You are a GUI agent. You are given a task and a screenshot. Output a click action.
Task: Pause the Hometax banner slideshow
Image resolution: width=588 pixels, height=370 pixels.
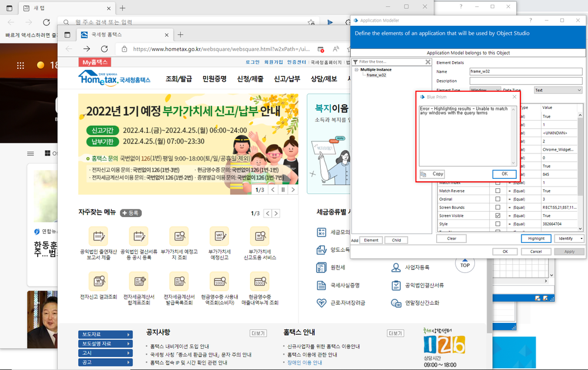[x=283, y=189]
